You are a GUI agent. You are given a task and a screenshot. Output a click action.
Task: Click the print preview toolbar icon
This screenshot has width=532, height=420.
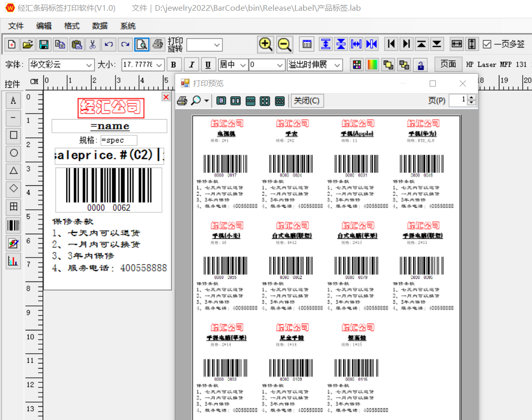142,44
